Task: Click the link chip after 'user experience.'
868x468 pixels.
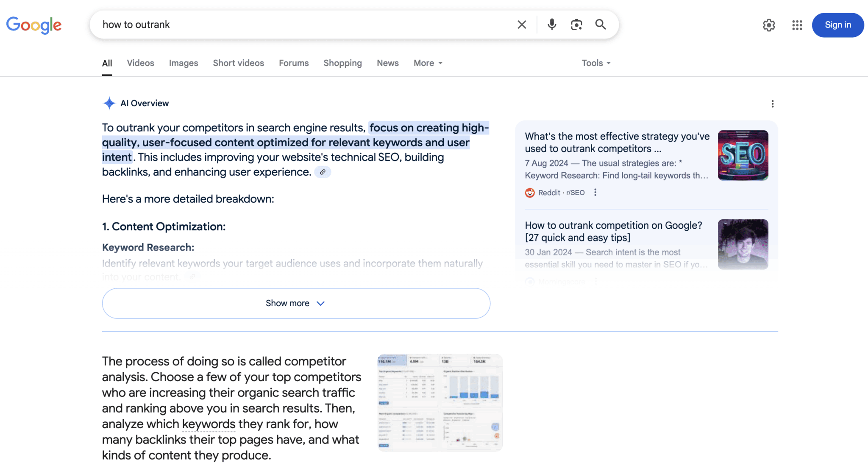Action: point(323,172)
